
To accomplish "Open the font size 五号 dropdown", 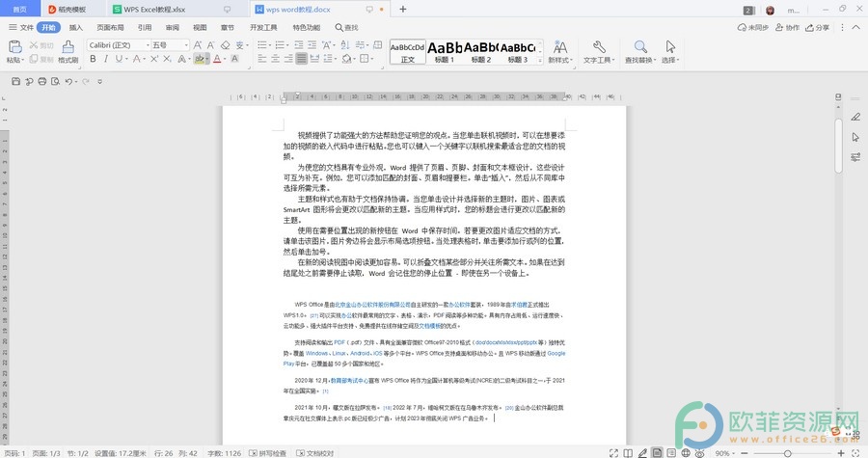I will click(186, 44).
